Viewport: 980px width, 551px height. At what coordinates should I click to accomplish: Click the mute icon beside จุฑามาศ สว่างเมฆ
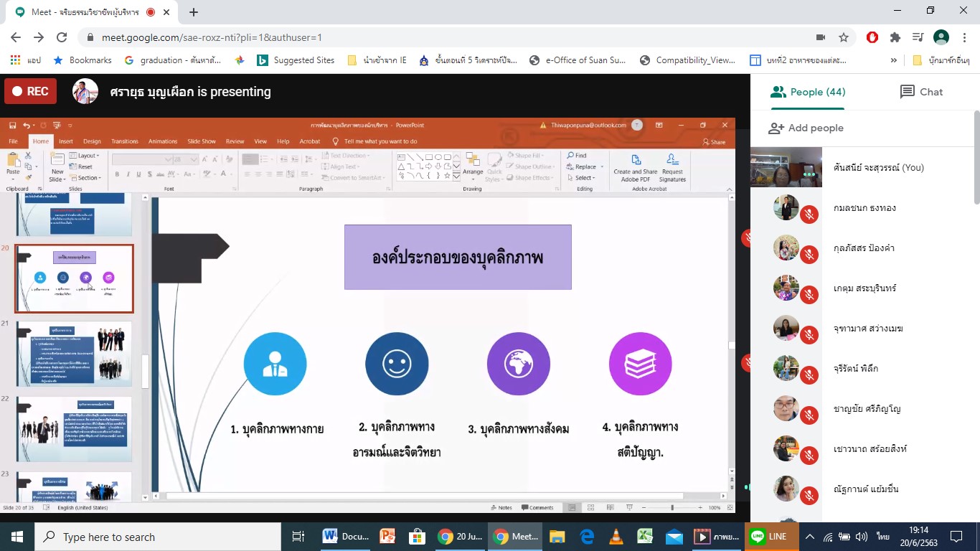(x=809, y=334)
